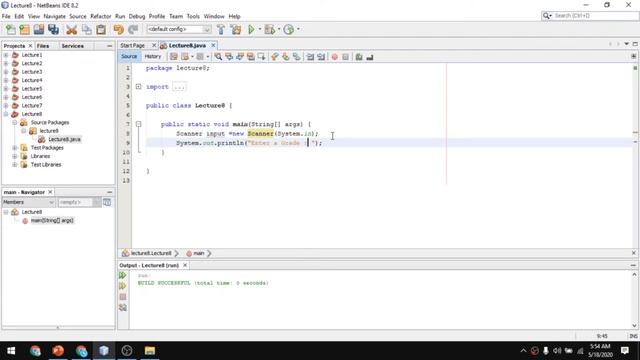Click the Output panel vertical scrollbar
640x360 pixels.
pos(634,300)
